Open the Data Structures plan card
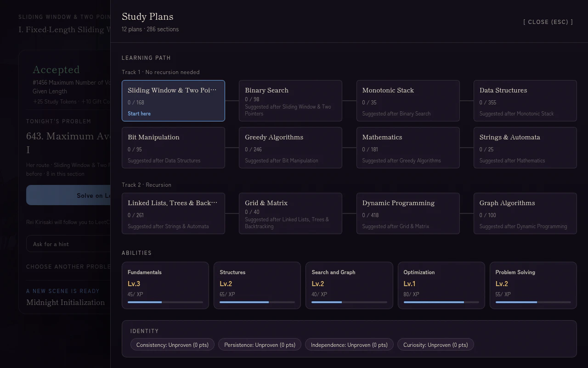Image resolution: width=588 pixels, height=368 pixels. click(x=525, y=101)
